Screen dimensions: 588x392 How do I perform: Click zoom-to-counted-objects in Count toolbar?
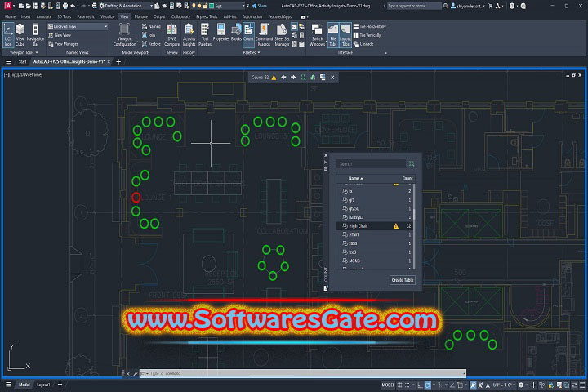(303, 78)
